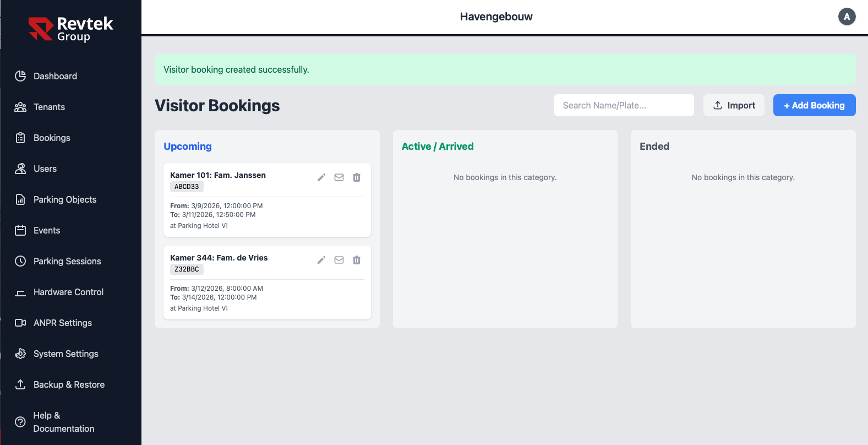
Task: Delete the Kamer 101 Fam. Janssen booking
Action: tap(357, 177)
